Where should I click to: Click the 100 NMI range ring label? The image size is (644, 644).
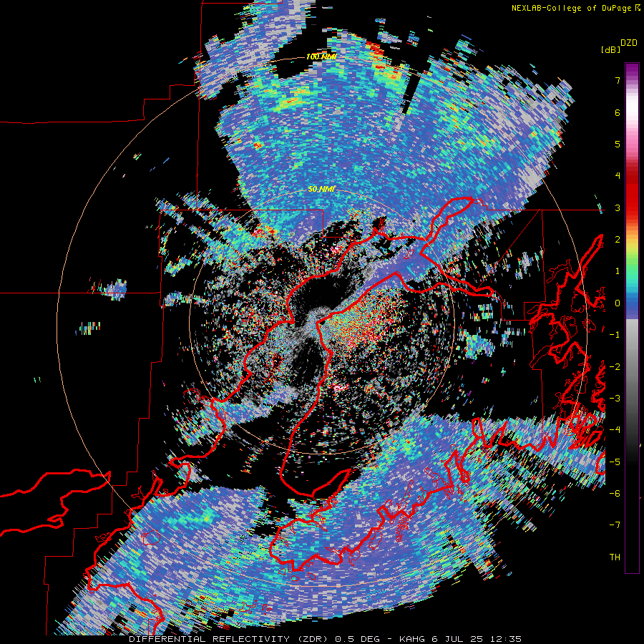click(321, 57)
